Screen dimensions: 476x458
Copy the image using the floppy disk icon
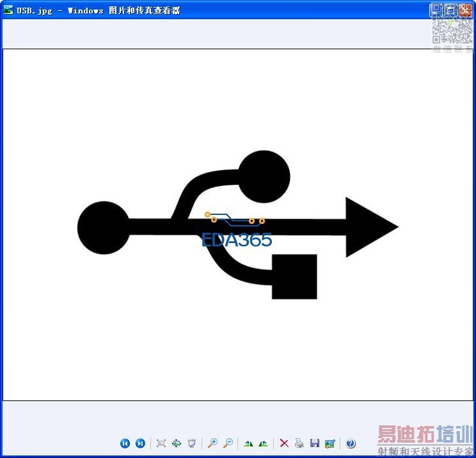pyautogui.click(x=315, y=443)
